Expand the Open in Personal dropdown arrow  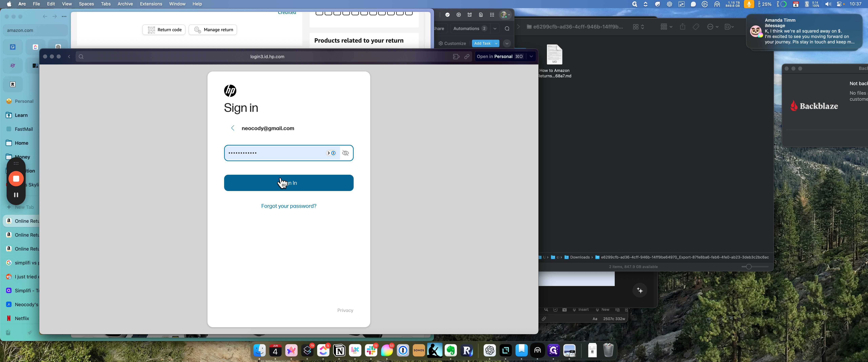pyautogui.click(x=531, y=57)
